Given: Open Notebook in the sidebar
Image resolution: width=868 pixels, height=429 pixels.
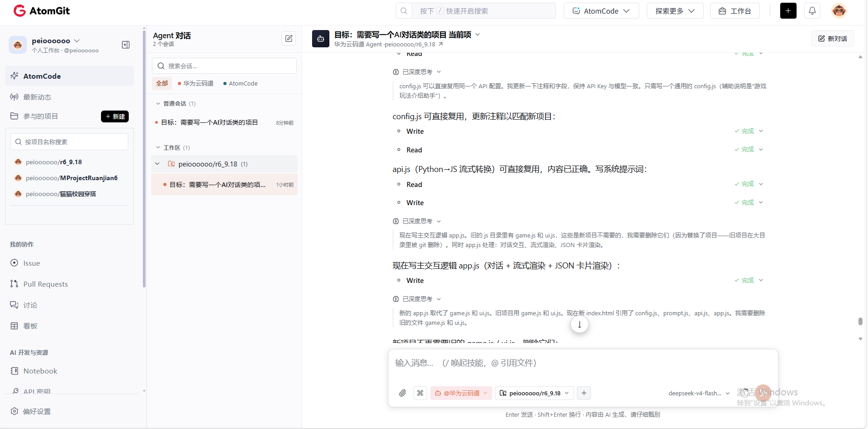Looking at the screenshot, I should point(40,371).
